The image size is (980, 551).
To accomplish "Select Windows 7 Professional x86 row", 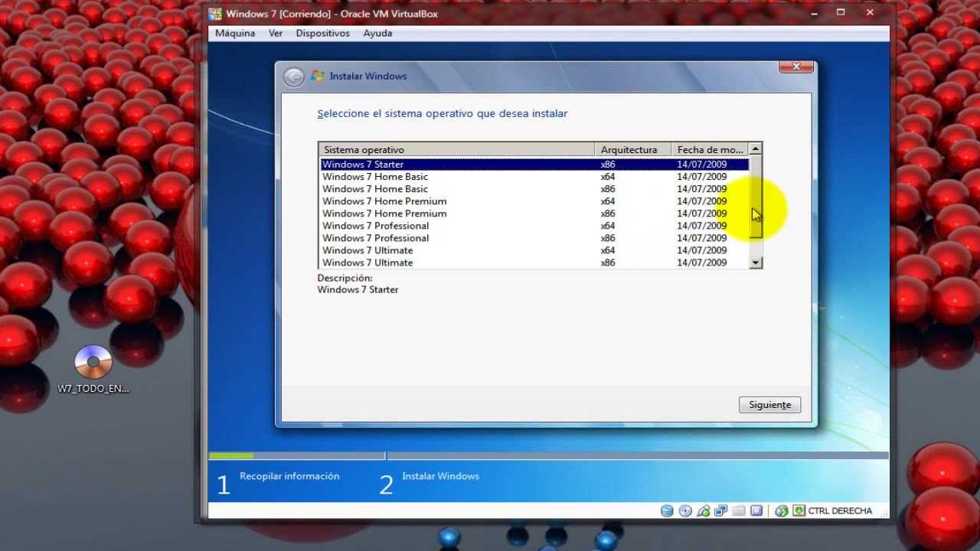I will [534, 238].
